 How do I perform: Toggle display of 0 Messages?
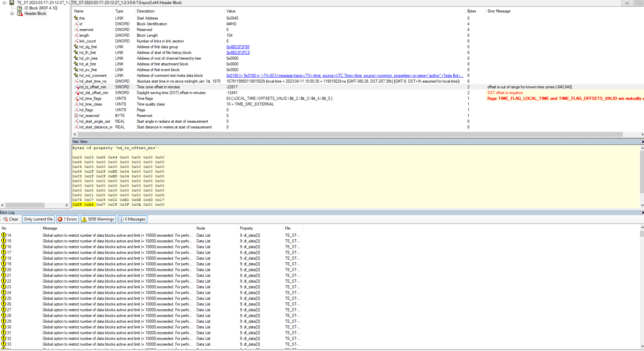pos(132,219)
